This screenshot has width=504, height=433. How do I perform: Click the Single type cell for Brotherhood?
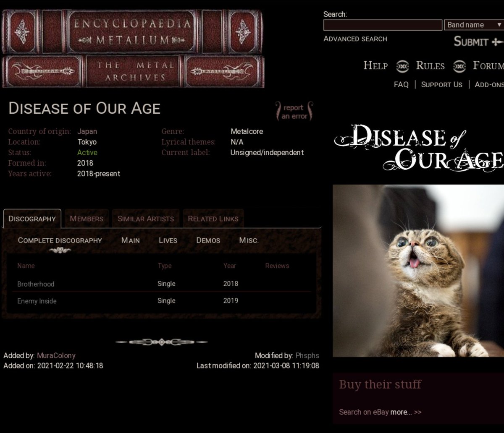[166, 284]
